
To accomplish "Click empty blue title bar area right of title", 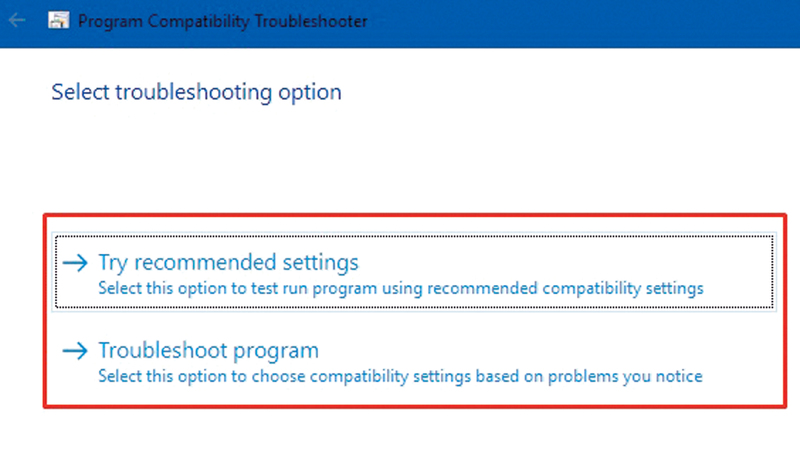I will coord(600,20).
